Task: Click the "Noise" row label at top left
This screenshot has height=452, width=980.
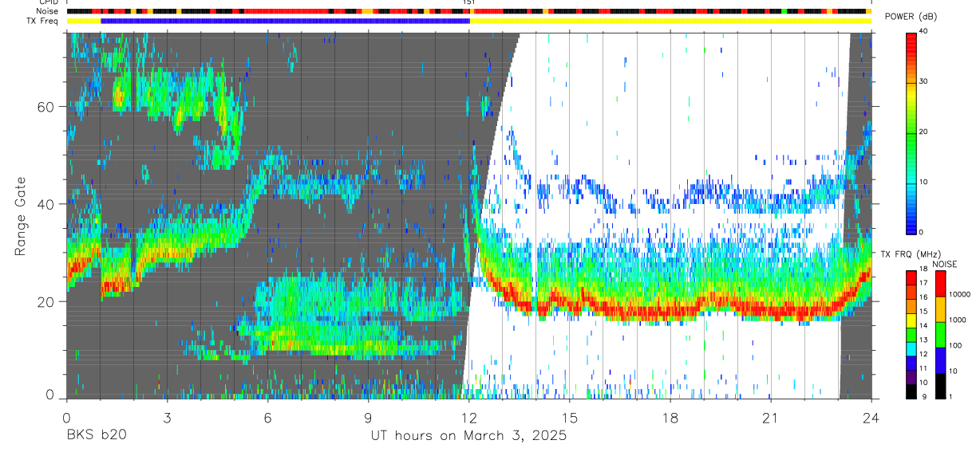Action: 47,12
